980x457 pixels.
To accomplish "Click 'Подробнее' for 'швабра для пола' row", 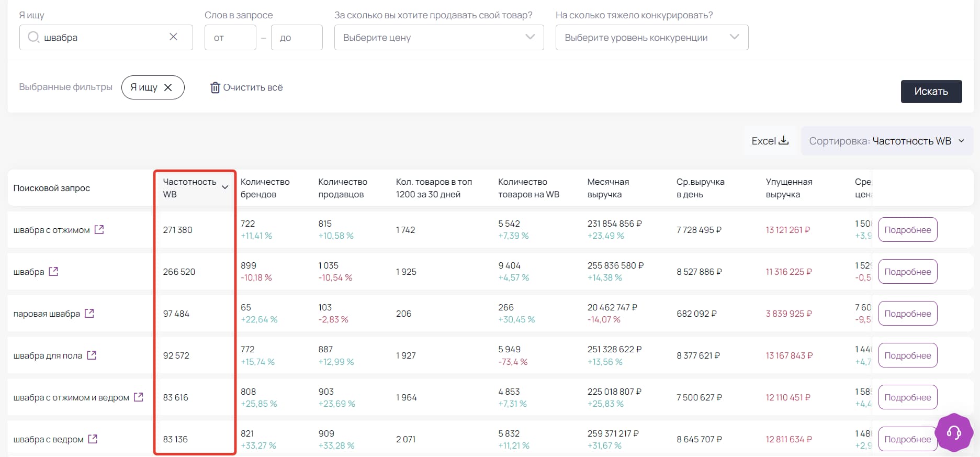I will [x=908, y=355].
